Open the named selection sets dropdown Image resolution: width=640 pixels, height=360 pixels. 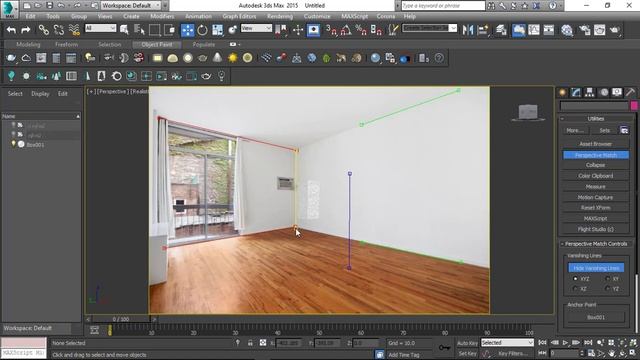[429, 28]
